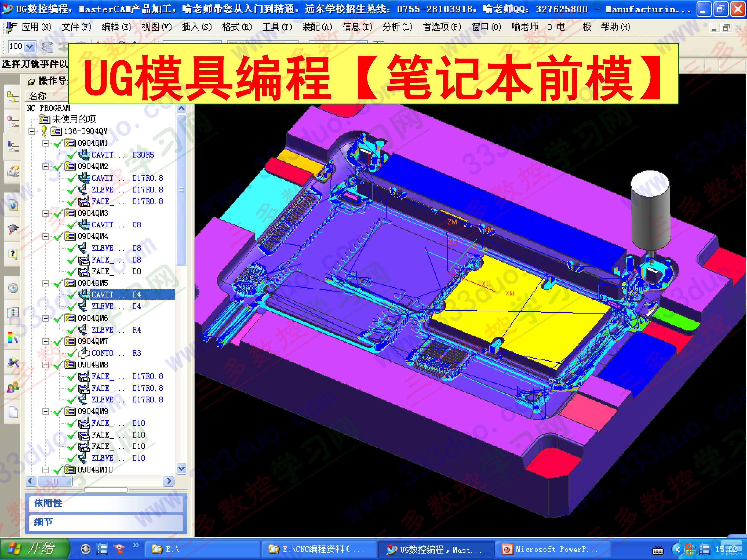The width and height of the screenshot is (747, 560).
Task: Open the 工具(T) menu
Action: tap(277, 27)
